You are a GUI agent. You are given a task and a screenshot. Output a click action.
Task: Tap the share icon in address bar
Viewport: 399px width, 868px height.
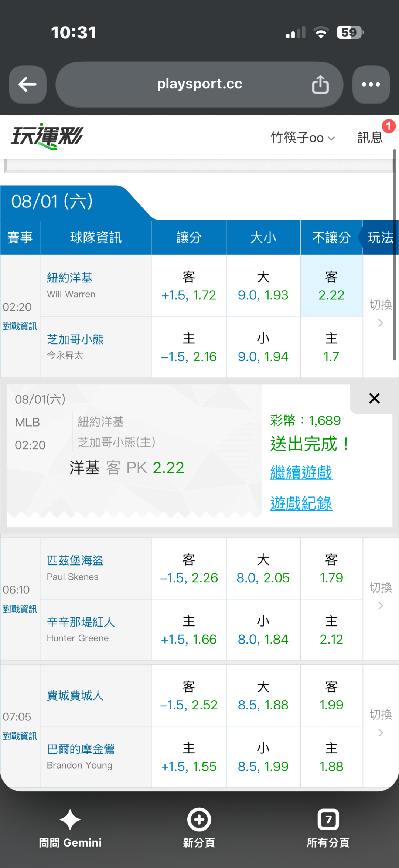[320, 85]
